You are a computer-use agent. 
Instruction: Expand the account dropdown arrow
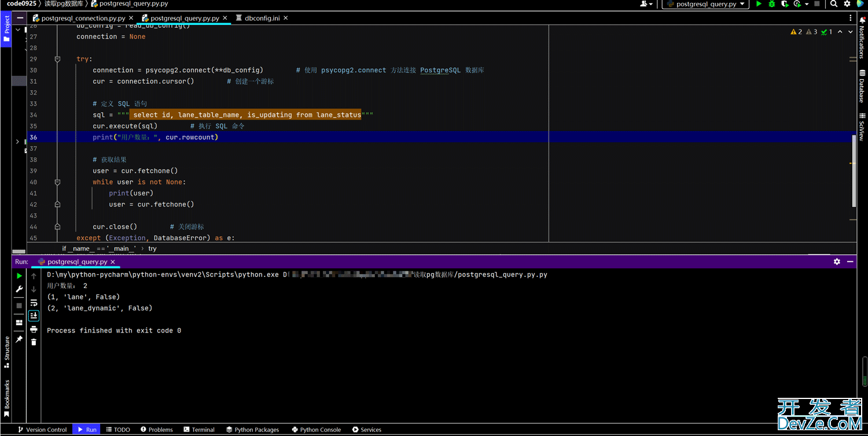[651, 4]
